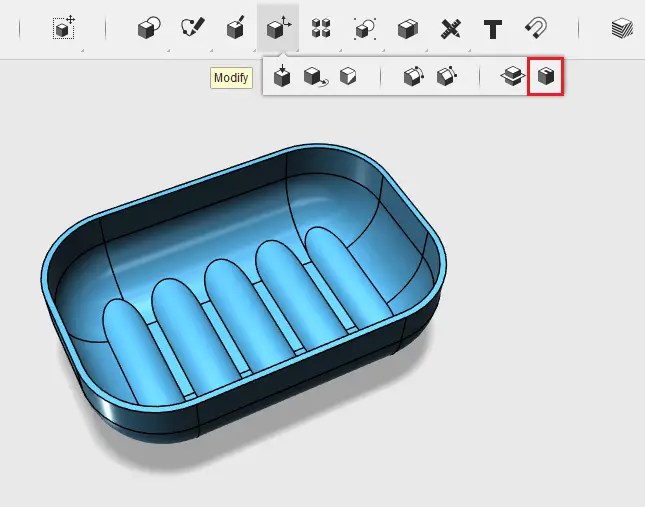
Task: Open the Material layers icon
Action: click(622, 29)
